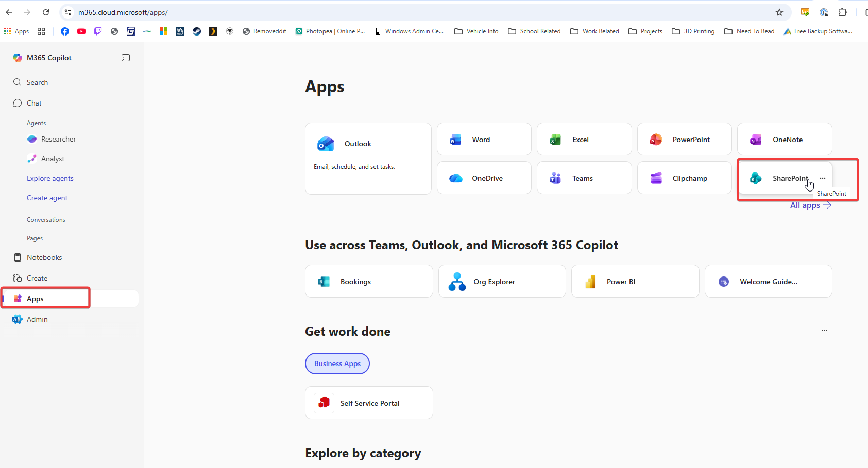Viewport: 868px width, 468px height.
Task: Open the OneDrive app tile
Action: click(484, 178)
